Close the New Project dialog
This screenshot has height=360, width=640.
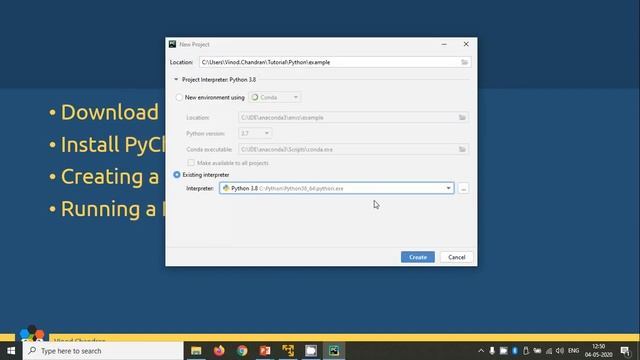pyautogui.click(x=466, y=44)
